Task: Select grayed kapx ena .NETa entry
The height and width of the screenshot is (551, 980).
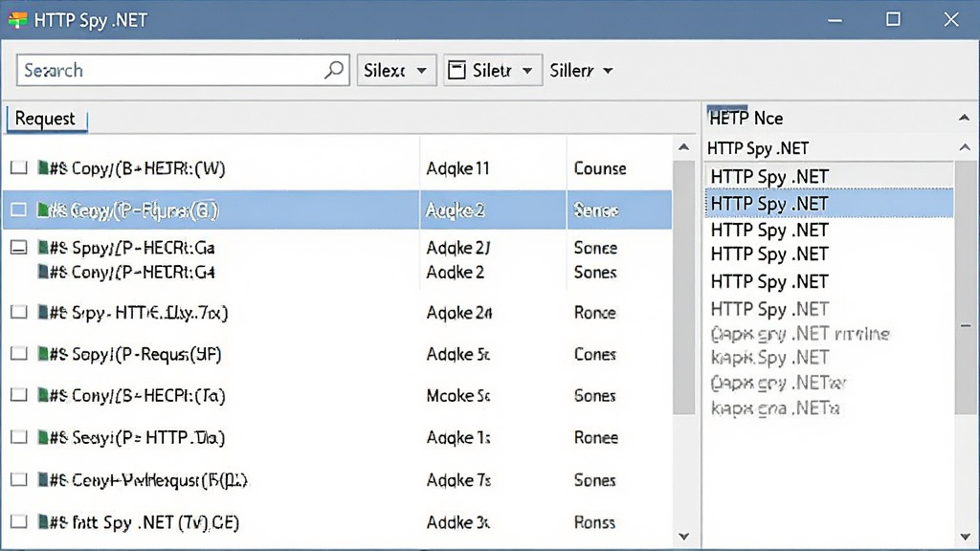Action: [x=775, y=408]
